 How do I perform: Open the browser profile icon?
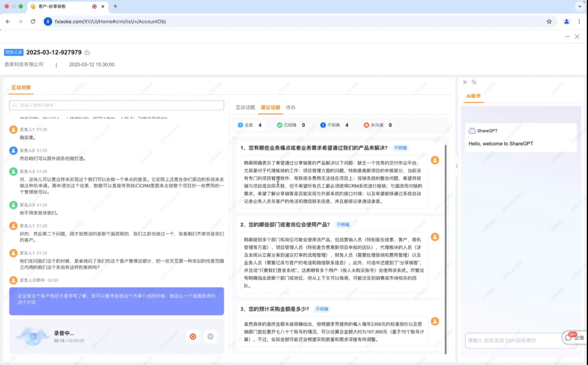(566, 22)
